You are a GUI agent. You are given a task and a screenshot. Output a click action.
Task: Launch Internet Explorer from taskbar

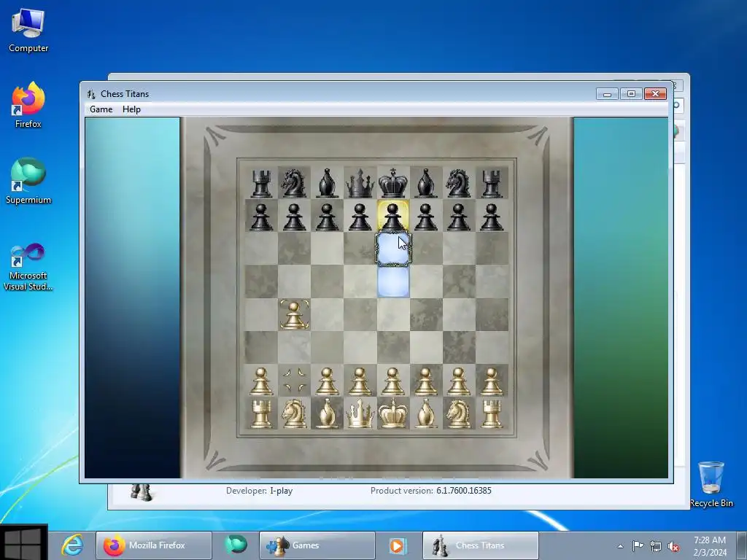pyautogui.click(x=72, y=545)
